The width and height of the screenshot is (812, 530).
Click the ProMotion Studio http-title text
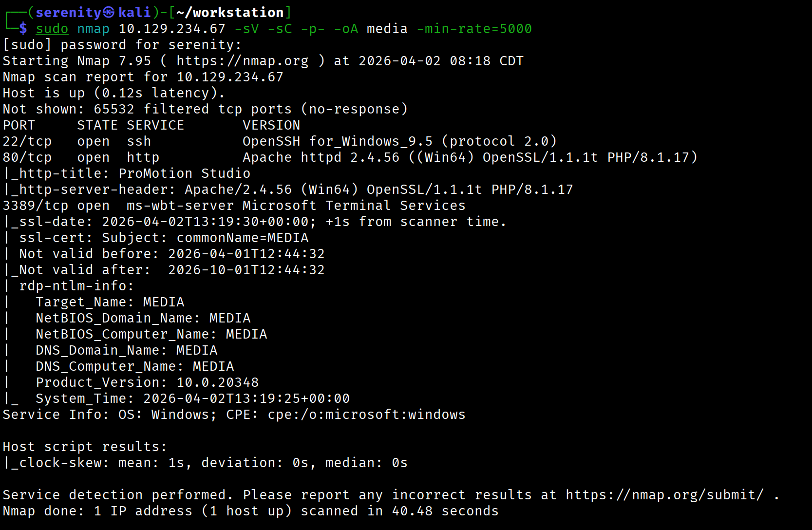tap(184, 173)
